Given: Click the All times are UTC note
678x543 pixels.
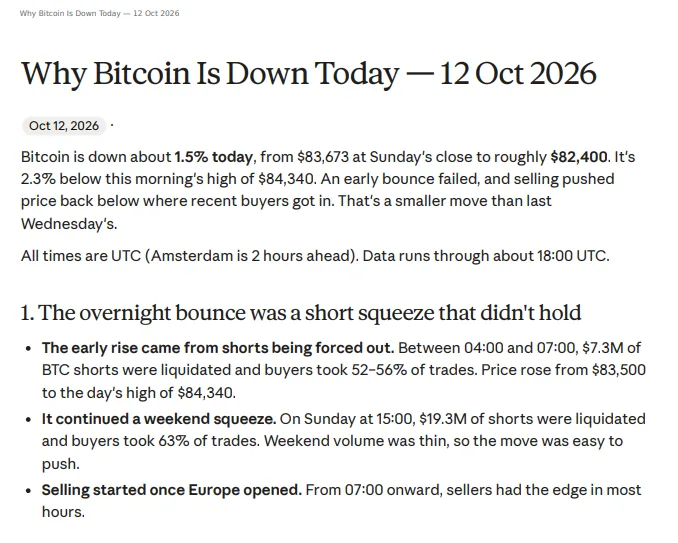Looking at the screenshot, I should 190,256.
